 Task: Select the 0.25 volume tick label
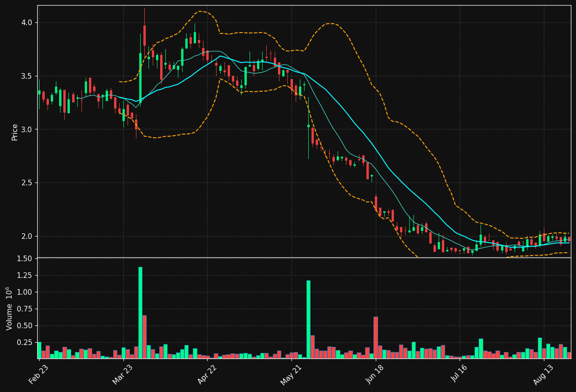coord(24,342)
